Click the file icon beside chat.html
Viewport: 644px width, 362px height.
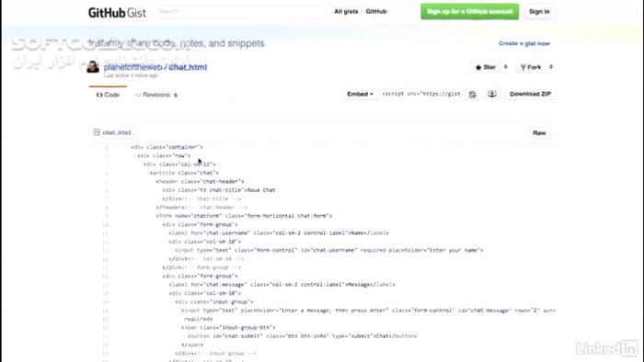click(x=97, y=132)
